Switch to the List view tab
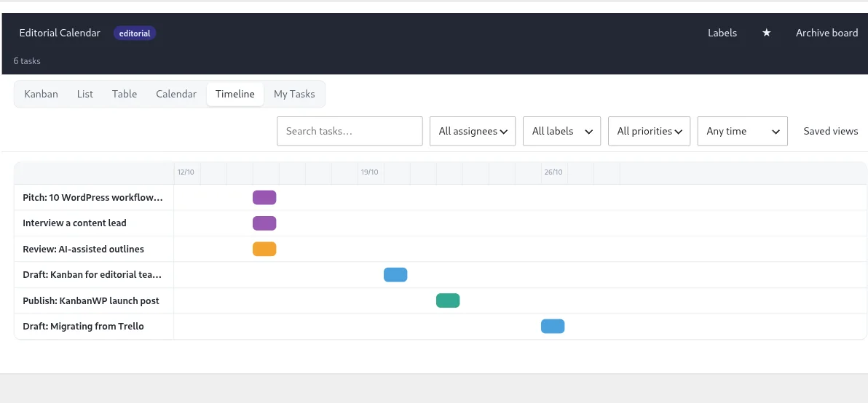The width and height of the screenshot is (868, 403). (x=84, y=94)
